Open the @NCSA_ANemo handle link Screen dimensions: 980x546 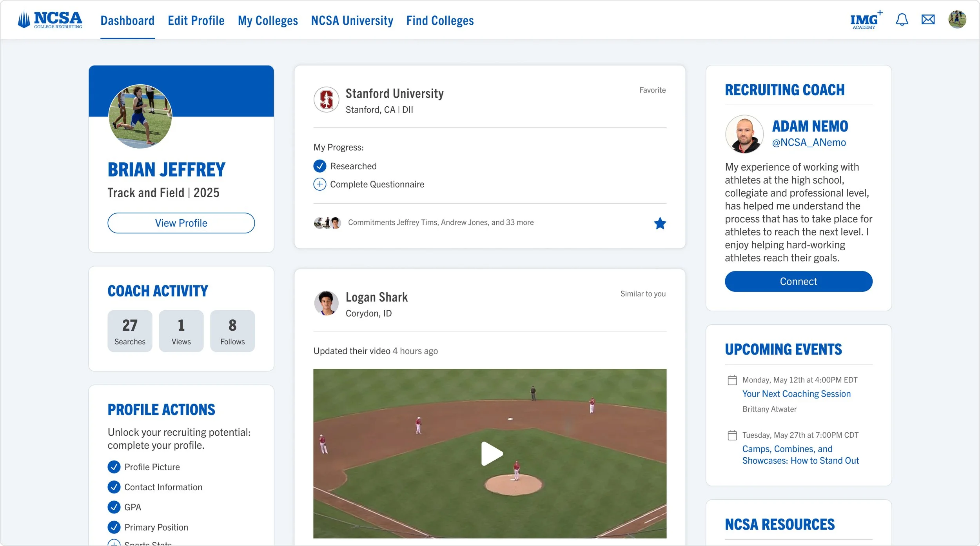pos(809,142)
